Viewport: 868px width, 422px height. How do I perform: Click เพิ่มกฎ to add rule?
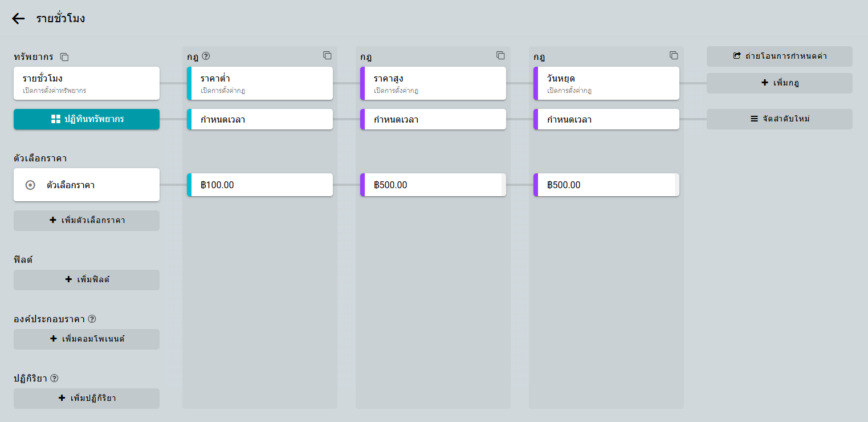click(779, 83)
